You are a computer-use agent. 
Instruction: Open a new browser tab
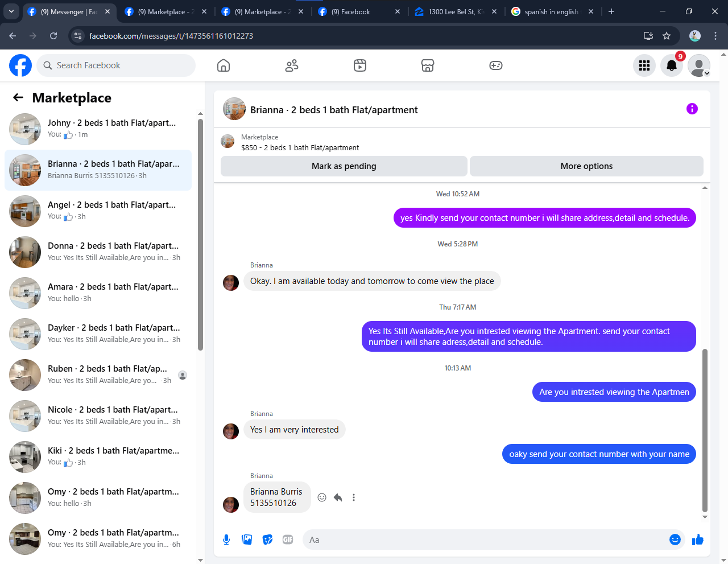(x=611, y=11)
